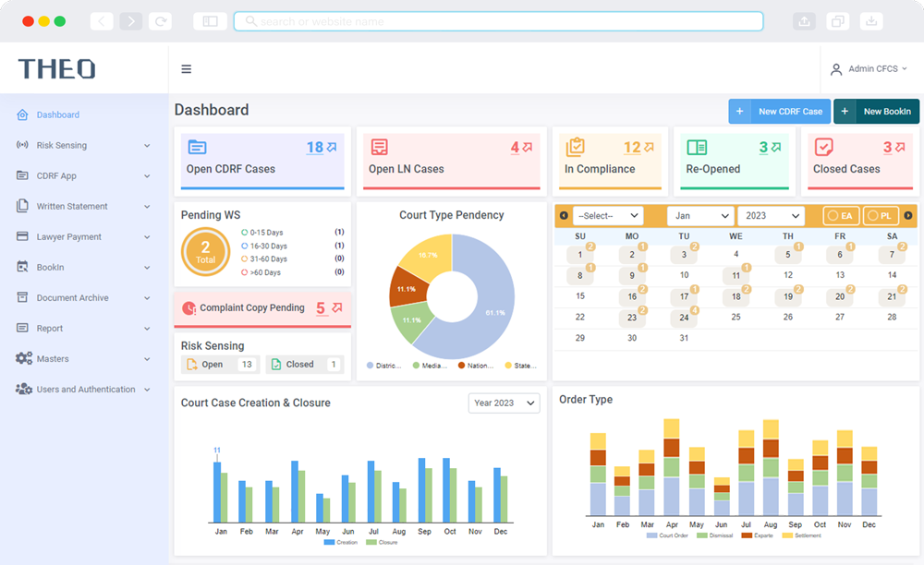This screenshot has height=565, width=924.
Task: Click the Written Statement document icon
Action: coord(22,206)
